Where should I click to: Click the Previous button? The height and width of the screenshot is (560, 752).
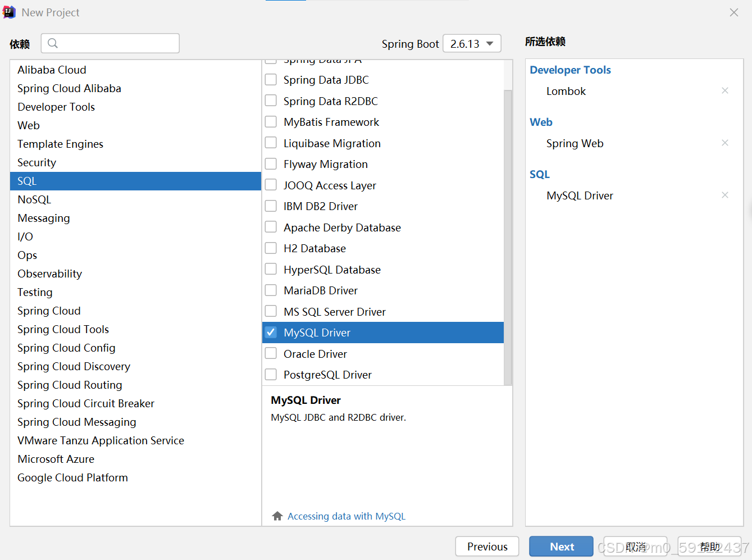click(487, 547)
